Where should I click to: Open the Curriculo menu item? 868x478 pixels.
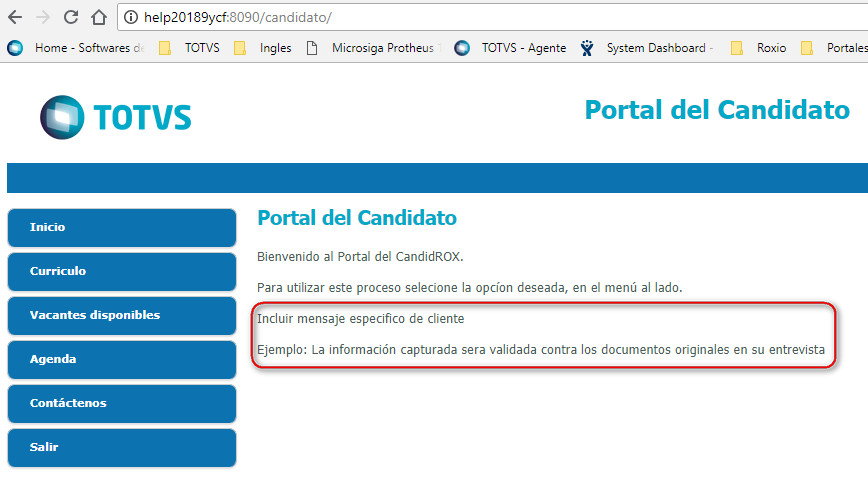[x=122, y=271]
